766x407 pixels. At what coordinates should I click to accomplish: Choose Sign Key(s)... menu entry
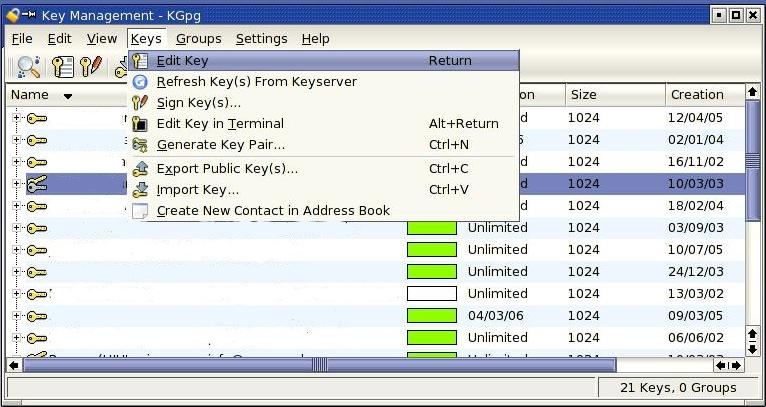323,103
